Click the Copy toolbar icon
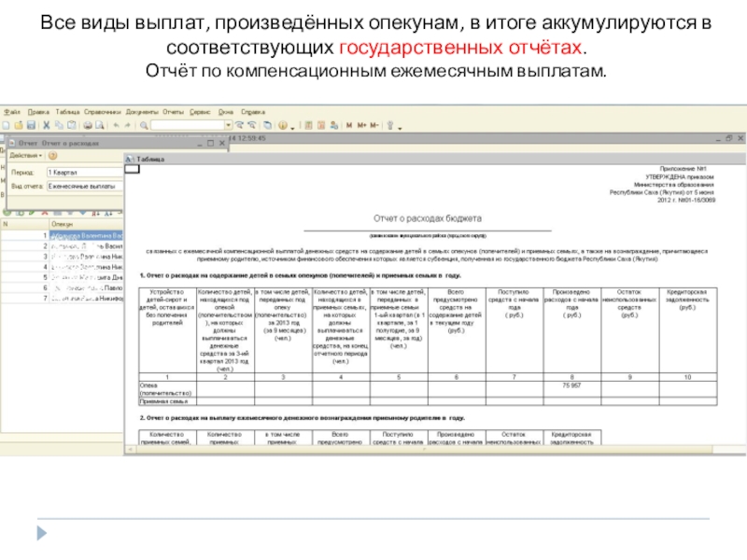The image size is (747, 560). (59, 125)
